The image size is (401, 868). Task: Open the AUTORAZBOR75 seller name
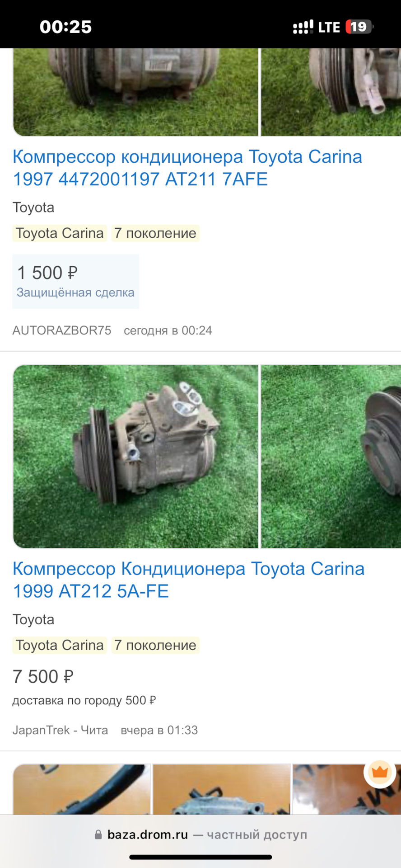point(62,330)
